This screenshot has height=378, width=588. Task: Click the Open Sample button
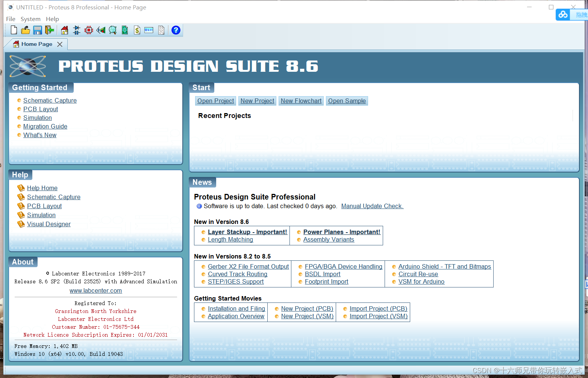pyautogui.click(x=347, y=101)
